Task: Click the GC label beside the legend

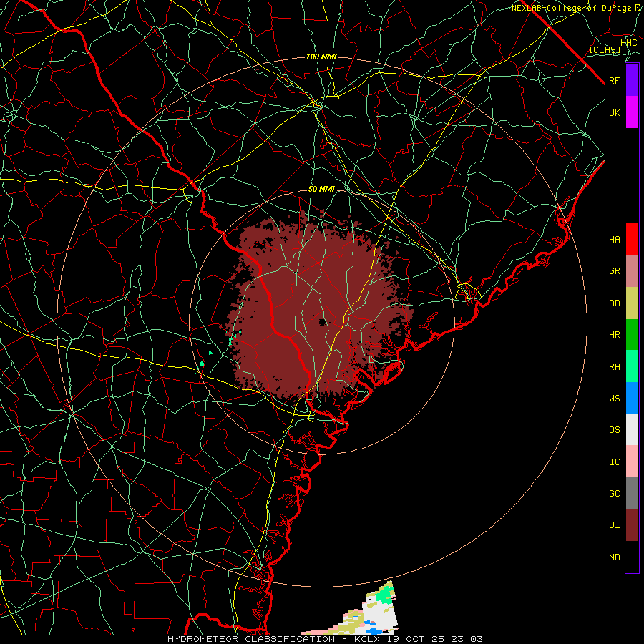Action: (x=614, y=494)
